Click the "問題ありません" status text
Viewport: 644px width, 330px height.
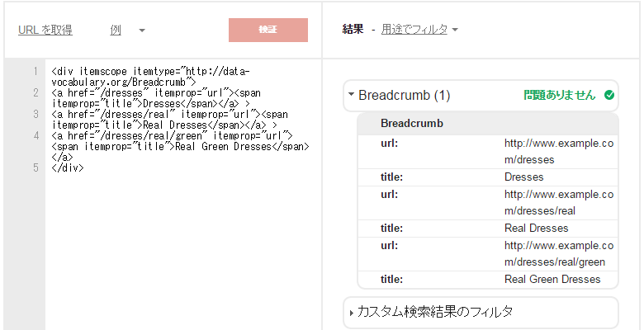558,96
